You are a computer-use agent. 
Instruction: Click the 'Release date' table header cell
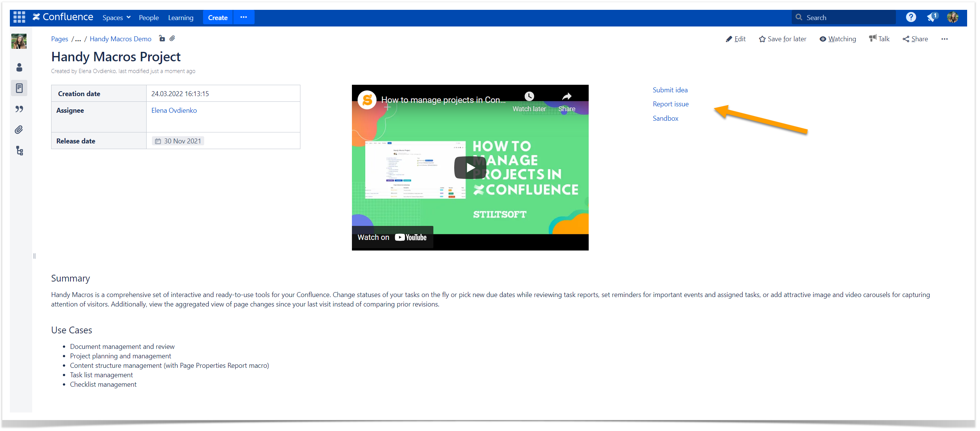click(99, 141)
